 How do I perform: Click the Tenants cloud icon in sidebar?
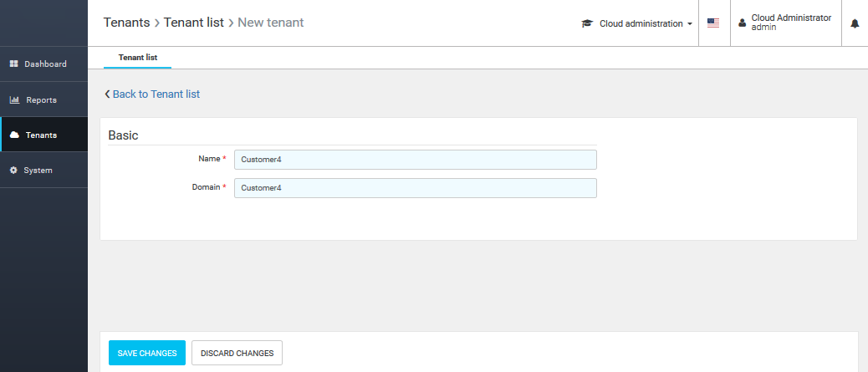coord(14,135)
